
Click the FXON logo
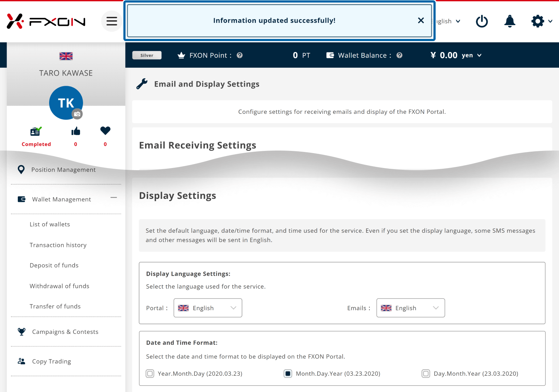(46, 21)
